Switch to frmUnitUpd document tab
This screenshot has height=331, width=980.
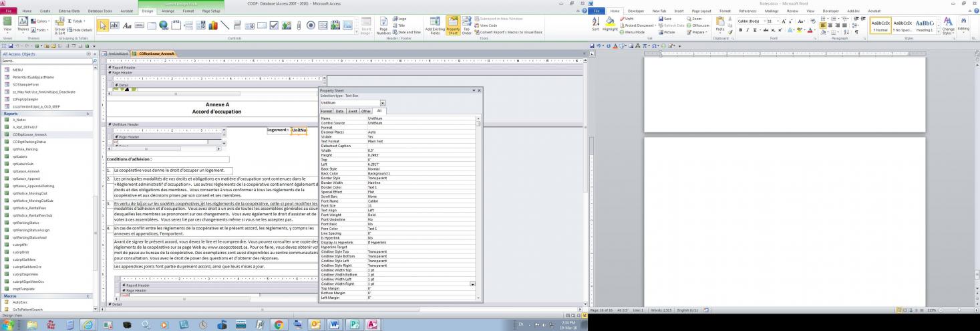117,53
